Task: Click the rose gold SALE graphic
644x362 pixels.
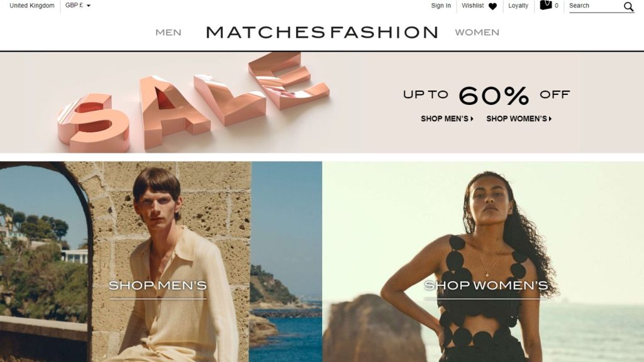Action: pos(193,102)
